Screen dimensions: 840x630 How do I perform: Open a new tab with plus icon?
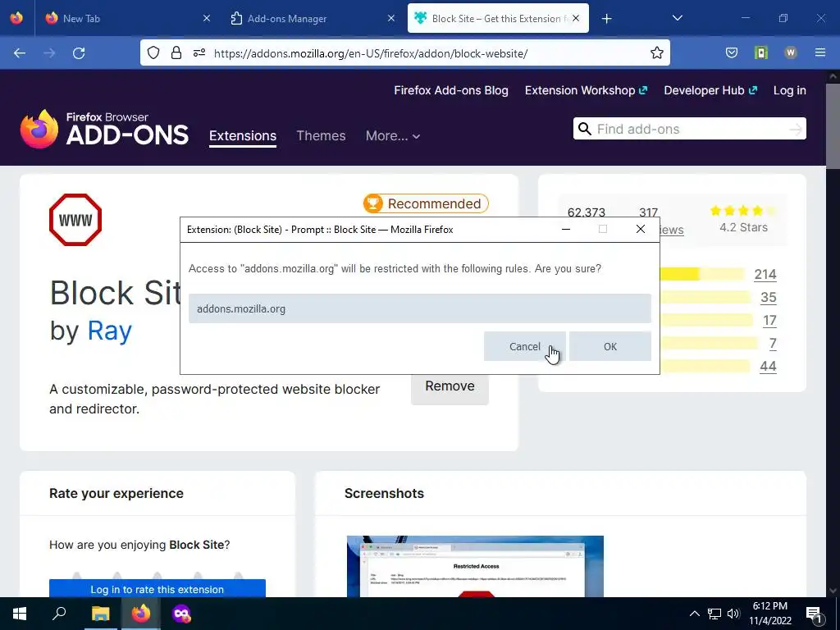[606, 19]
